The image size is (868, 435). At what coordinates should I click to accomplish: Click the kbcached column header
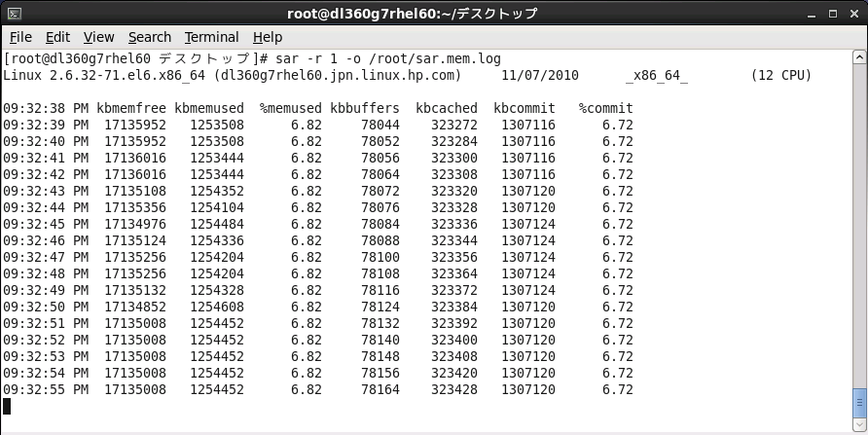coord(447,108)
